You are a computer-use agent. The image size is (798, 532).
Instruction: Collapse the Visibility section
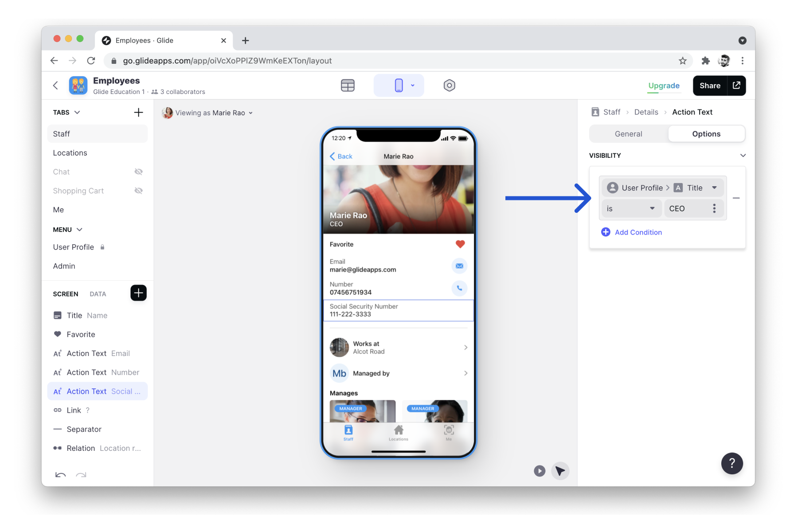[743, 156]
